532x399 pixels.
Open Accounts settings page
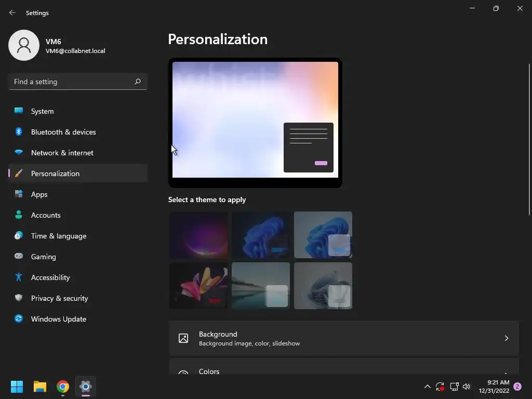pyautogui.click(x=78, y=215)
